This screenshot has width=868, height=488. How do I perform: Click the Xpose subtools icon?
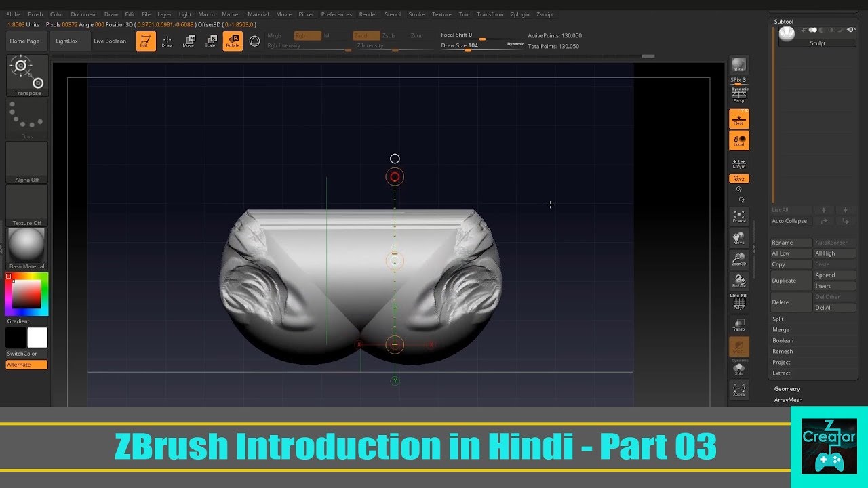[x=739, y=390]
